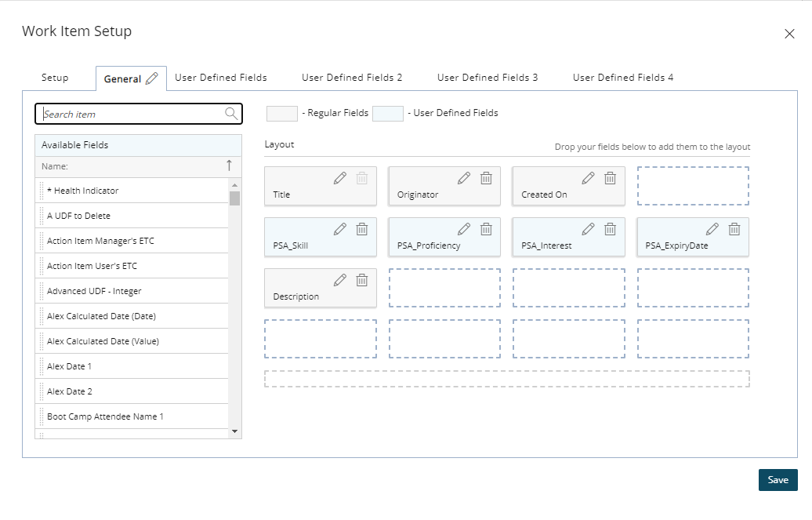The image size is (812, 520).
Task: Select the PSA_ExpiryDate layout card
Action: 693,237
